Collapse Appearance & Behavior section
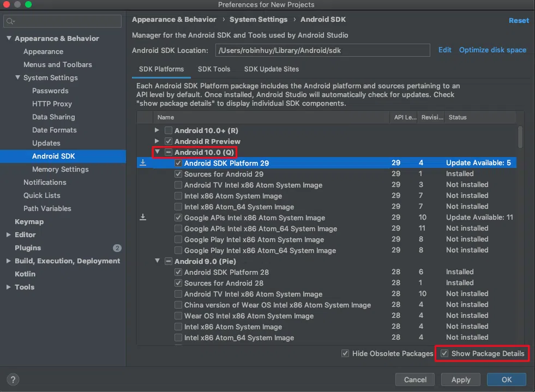This screenshot has height=392, width=535. coord(9,38)
